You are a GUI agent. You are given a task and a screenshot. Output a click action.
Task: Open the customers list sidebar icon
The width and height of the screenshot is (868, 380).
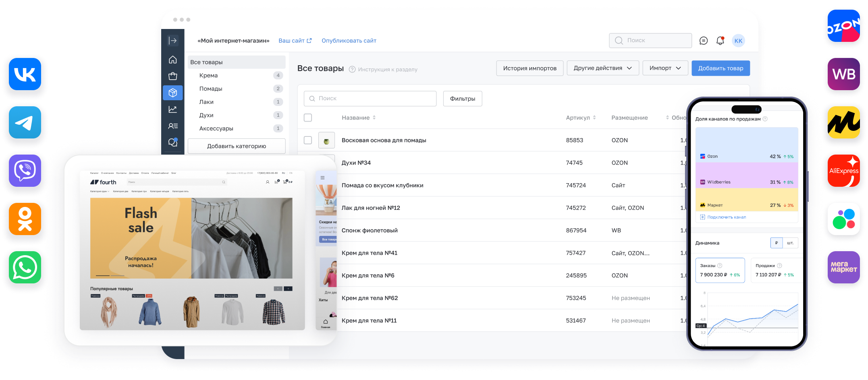[172, 126]
